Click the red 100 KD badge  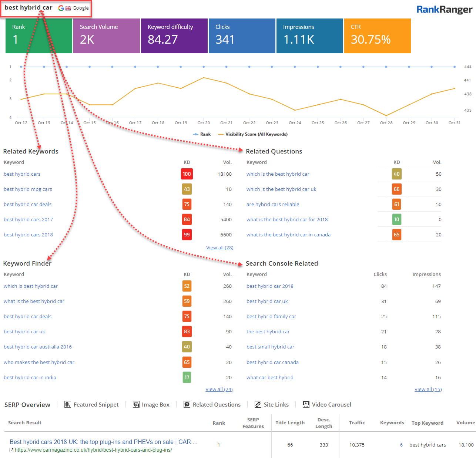point(187,174)
